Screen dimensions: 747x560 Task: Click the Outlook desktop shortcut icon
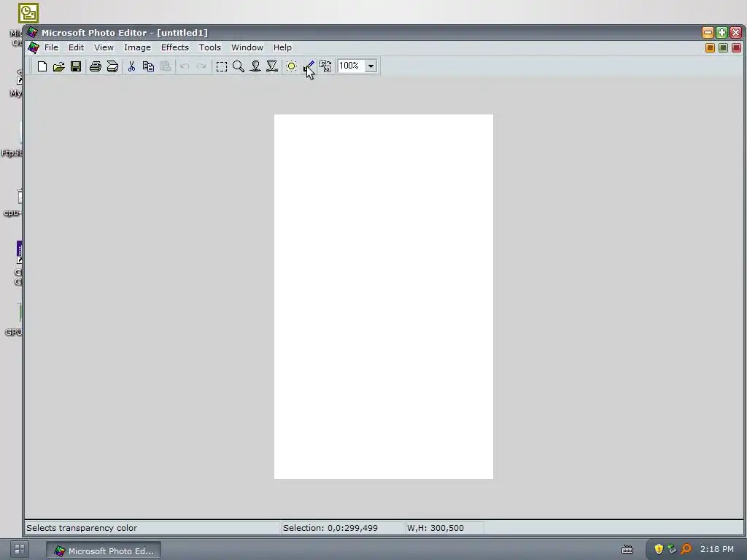click(28, 13)
